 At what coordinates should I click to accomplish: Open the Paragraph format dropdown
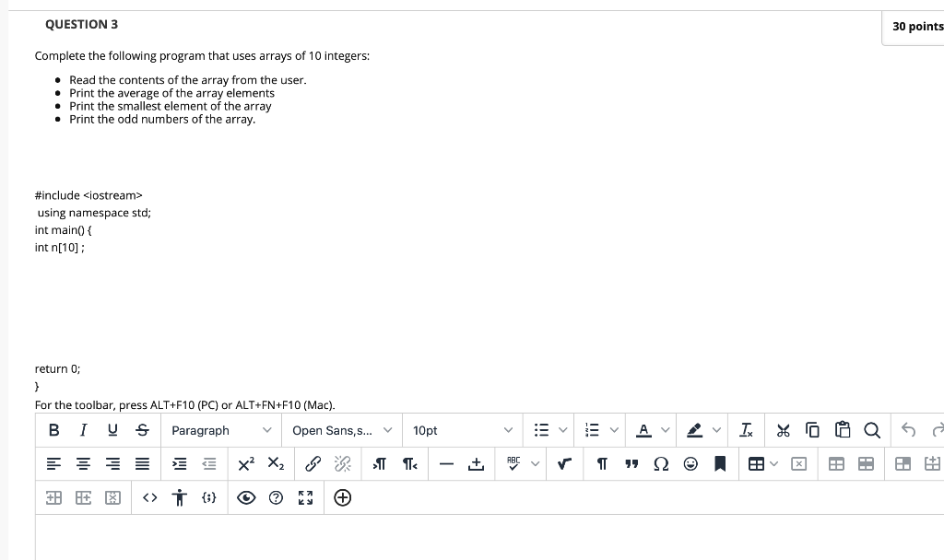(x=221, y=430)
